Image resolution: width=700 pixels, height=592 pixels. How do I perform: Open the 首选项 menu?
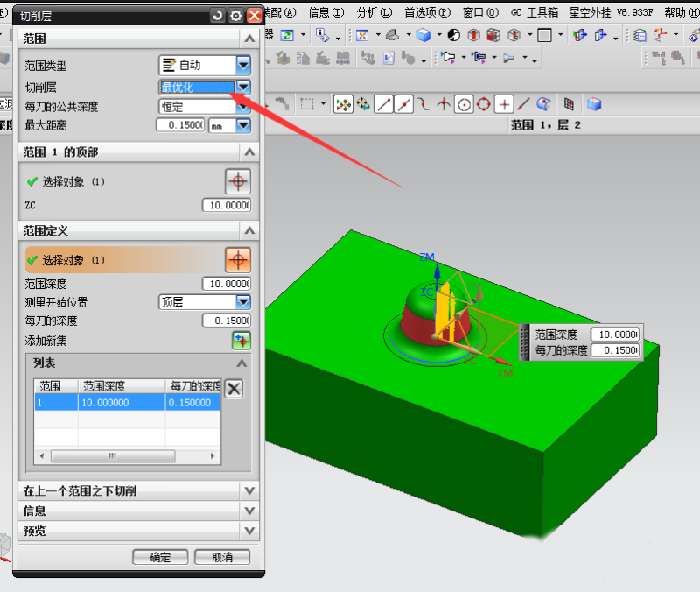click(x=426, y=12)
